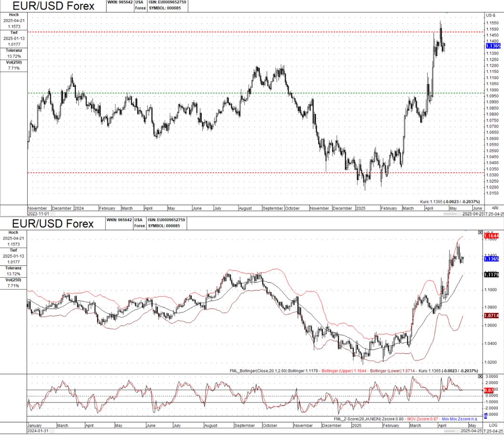504x435 pixels.
Task: Click the Tief 1.0177 value in lower chart
Action: point(13,262)
